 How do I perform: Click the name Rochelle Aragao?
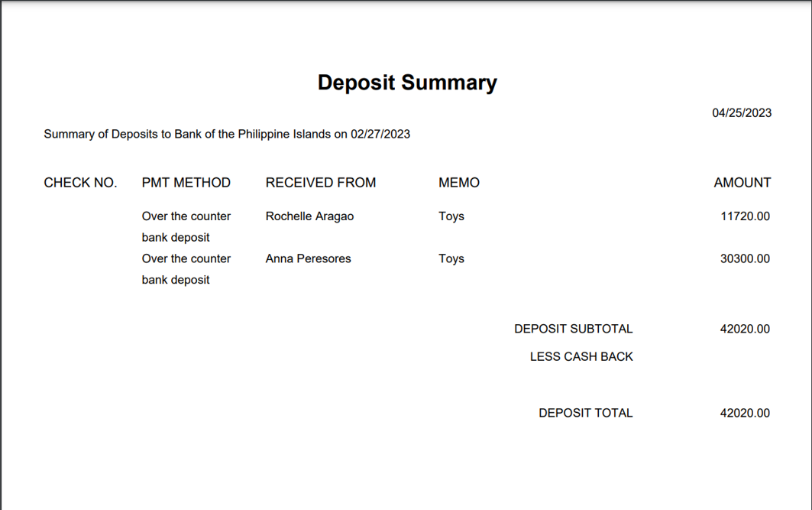click(x=309, y=216)
